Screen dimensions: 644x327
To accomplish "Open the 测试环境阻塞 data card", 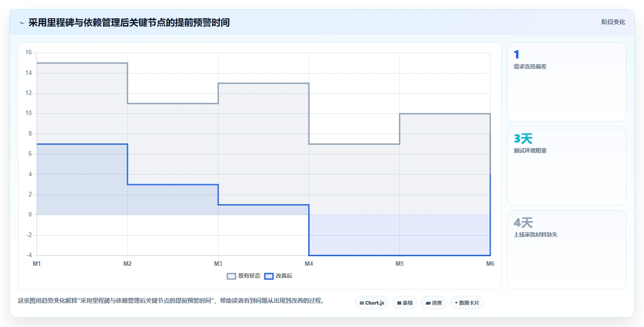I will click(x=566, y=166).
